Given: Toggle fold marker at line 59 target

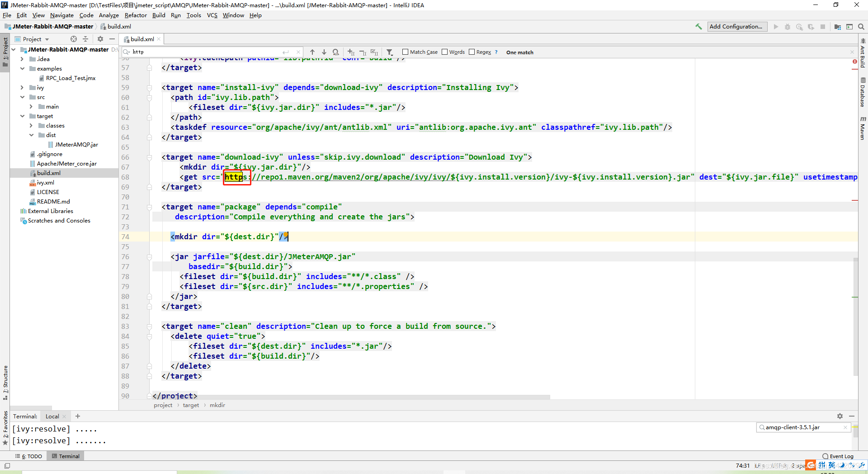Looking at the screenshot, I should (149, 88).
